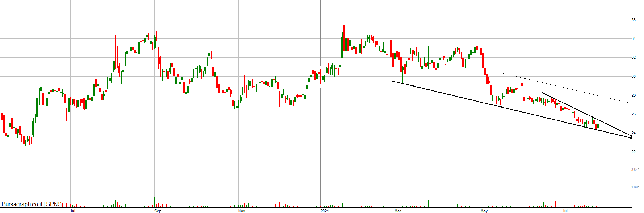
Task: Click the Jul label on the left of the date axis
Action: (73, 211)
